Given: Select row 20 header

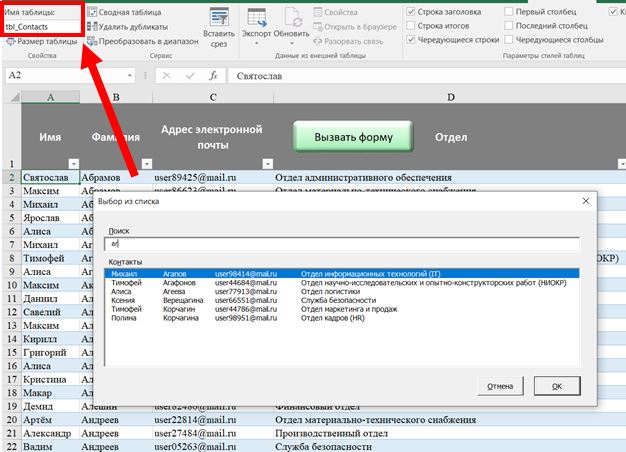Looking at the screenshot, I should 12,420.
